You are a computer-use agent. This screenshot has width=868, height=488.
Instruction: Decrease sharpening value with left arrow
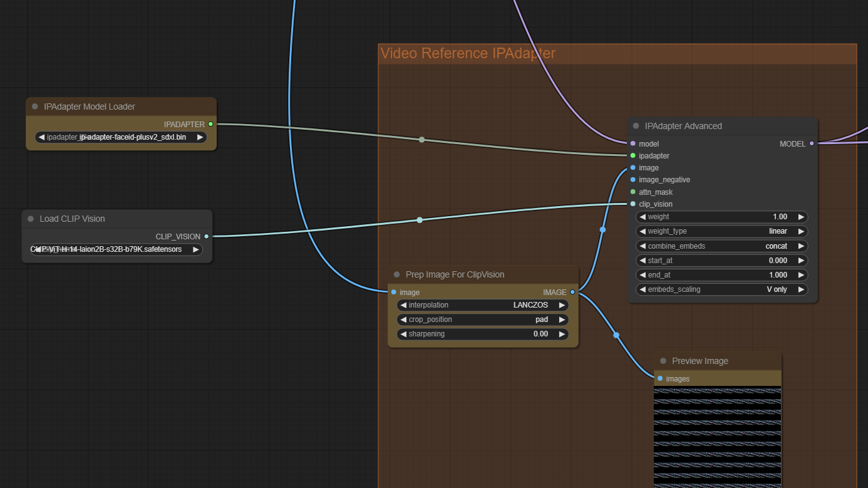tap(403, 334)
